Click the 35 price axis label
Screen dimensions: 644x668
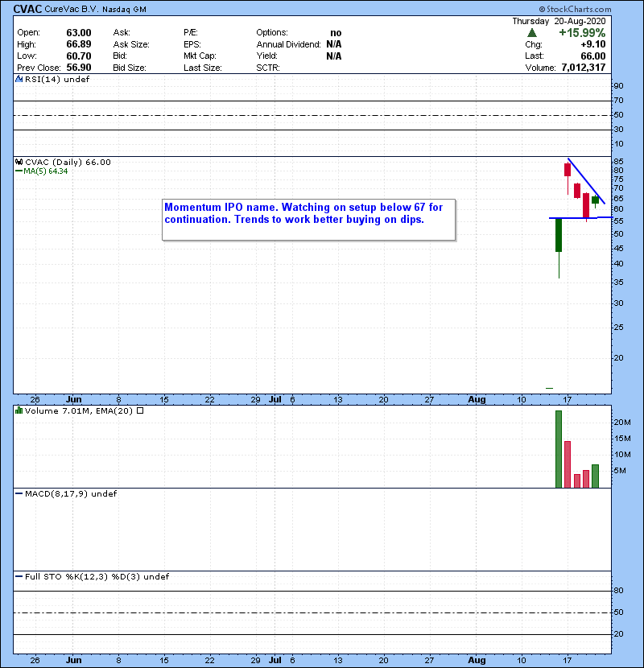618,282
